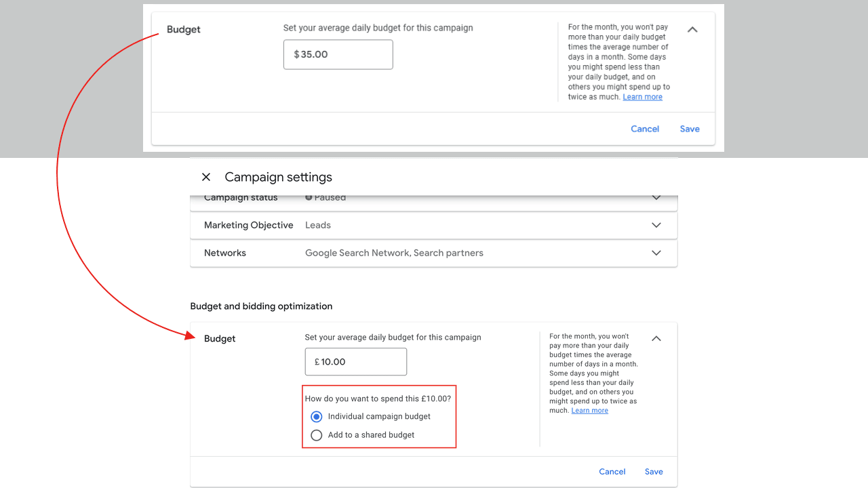Viewport: 868px width, 488px height.
Task: Open Learn more link in £10.00 panel
Action: pos(589,411)
